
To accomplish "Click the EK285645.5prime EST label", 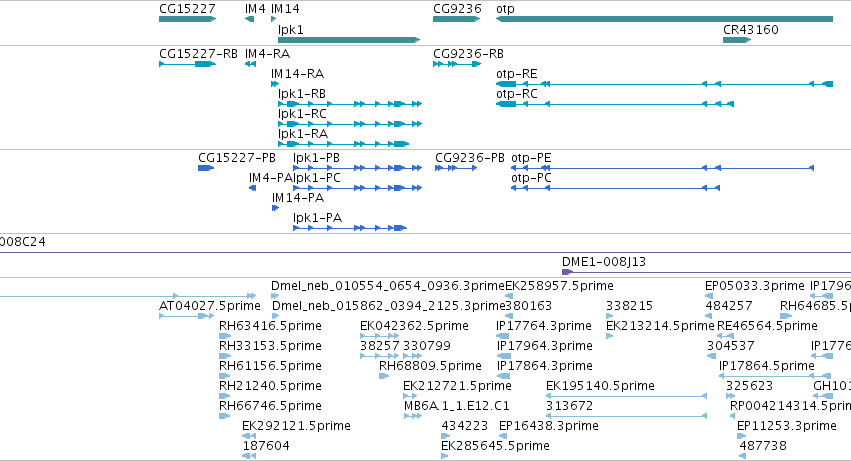I will [496, 446].
